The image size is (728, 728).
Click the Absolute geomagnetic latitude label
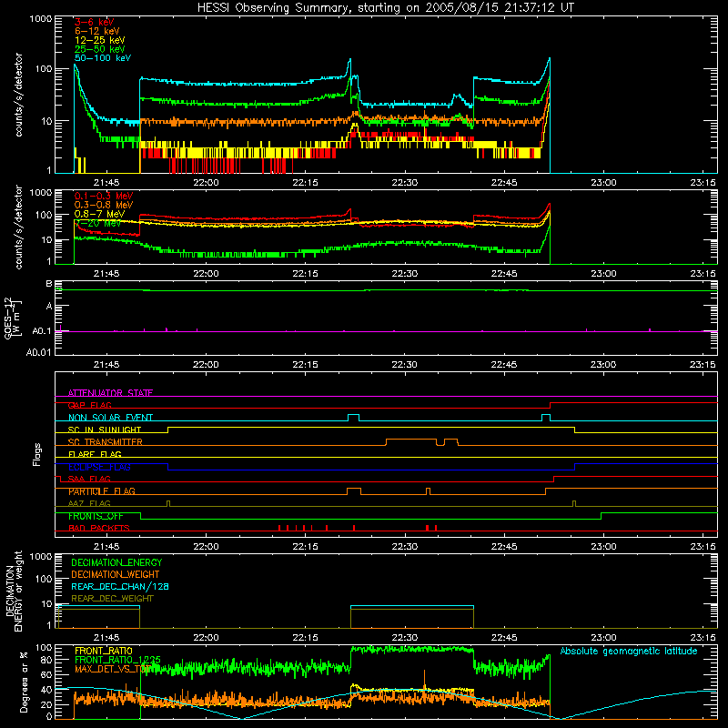tap(629, 651)
